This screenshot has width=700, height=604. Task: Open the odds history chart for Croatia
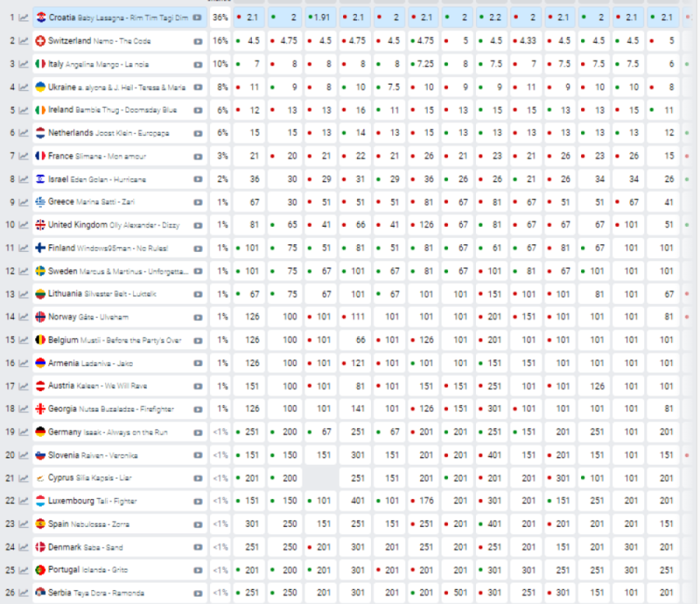coord(23,17)
